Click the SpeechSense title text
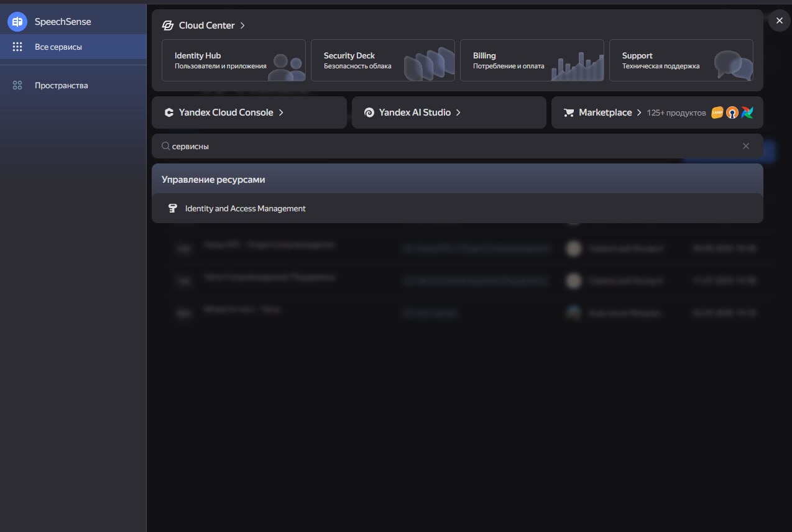The height and width of the screenshot is (532, 792). (x=63, y=22)
